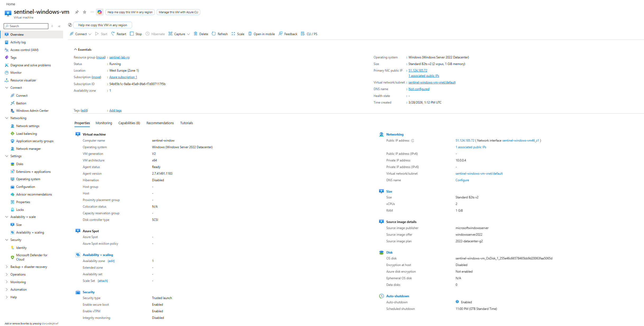Collapse the sidebar menu with double chevron
Screen dimensions: 644x326
point(59,26)
